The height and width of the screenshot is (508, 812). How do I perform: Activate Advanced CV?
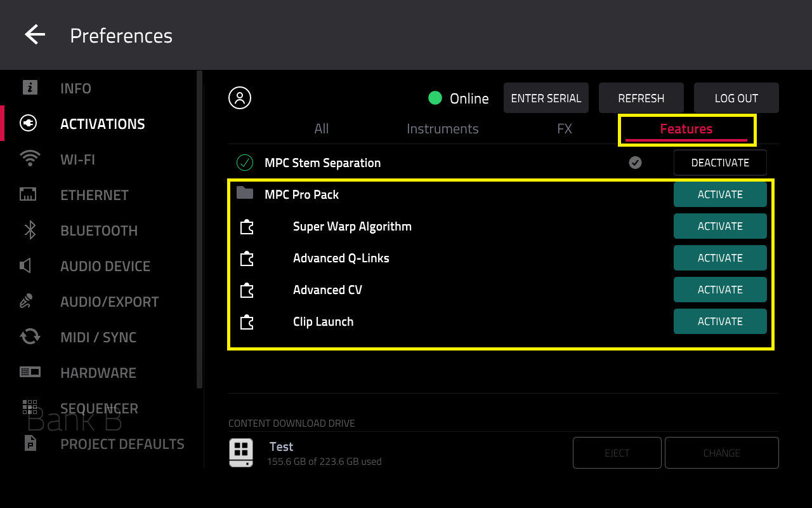720,290
